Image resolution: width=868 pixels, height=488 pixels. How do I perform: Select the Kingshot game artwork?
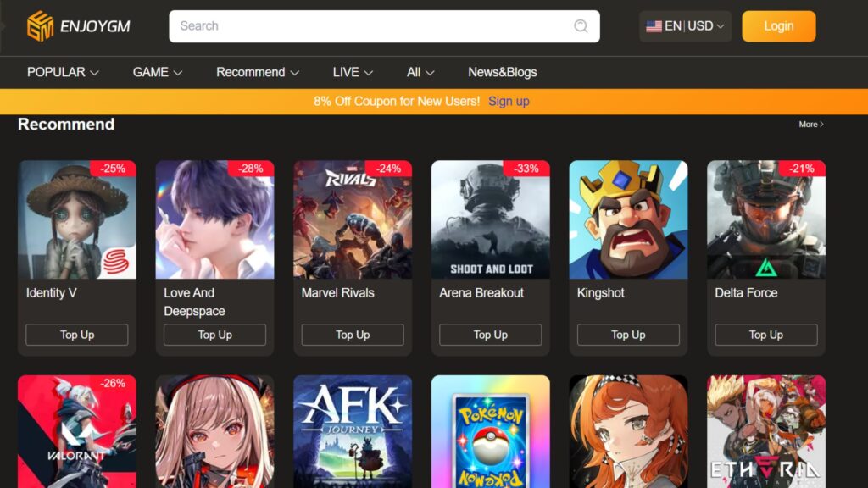[627, 219]
